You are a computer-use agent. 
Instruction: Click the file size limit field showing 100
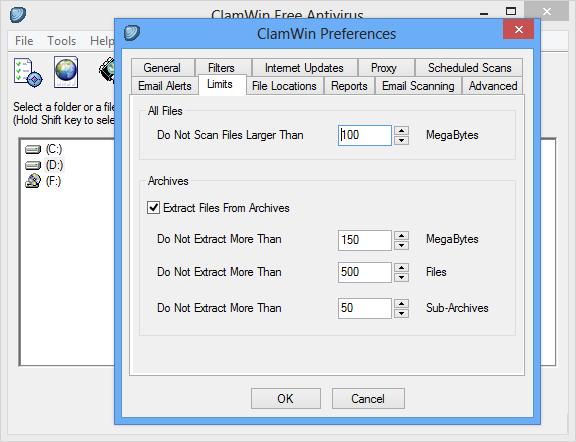pos(365,135)
